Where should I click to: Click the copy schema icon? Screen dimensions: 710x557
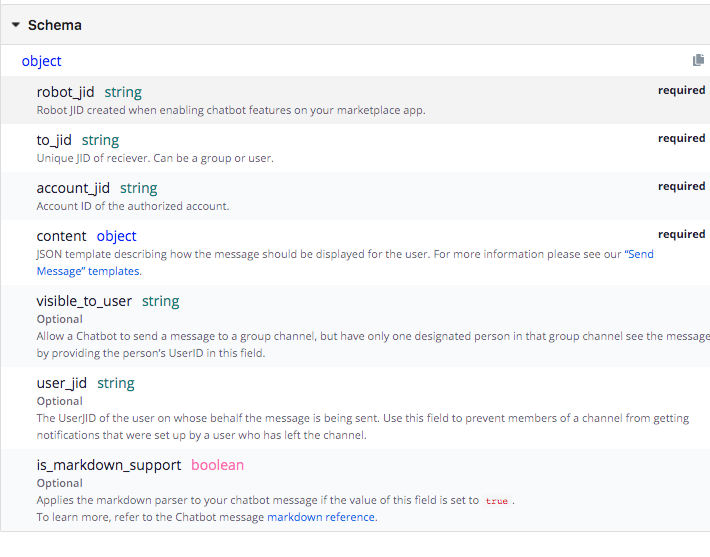[698, 60]
